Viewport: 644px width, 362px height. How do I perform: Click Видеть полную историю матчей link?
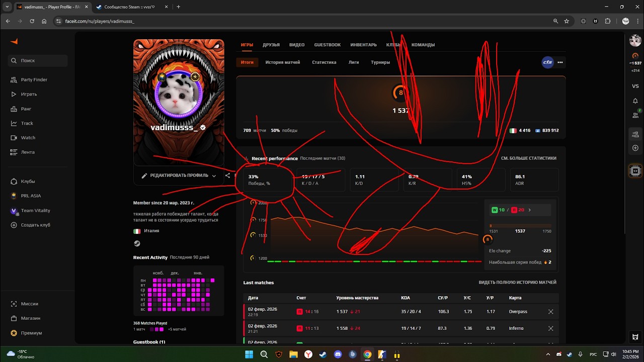[518, 283]
